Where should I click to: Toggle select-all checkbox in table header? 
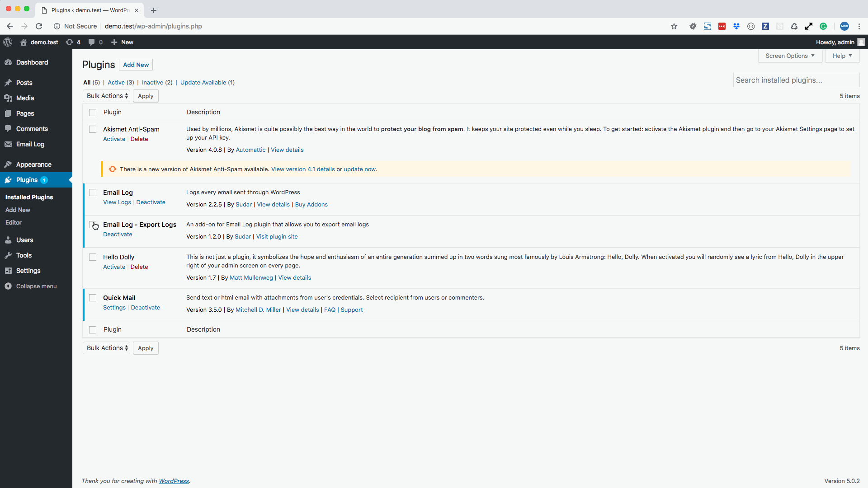click(93, 113)
